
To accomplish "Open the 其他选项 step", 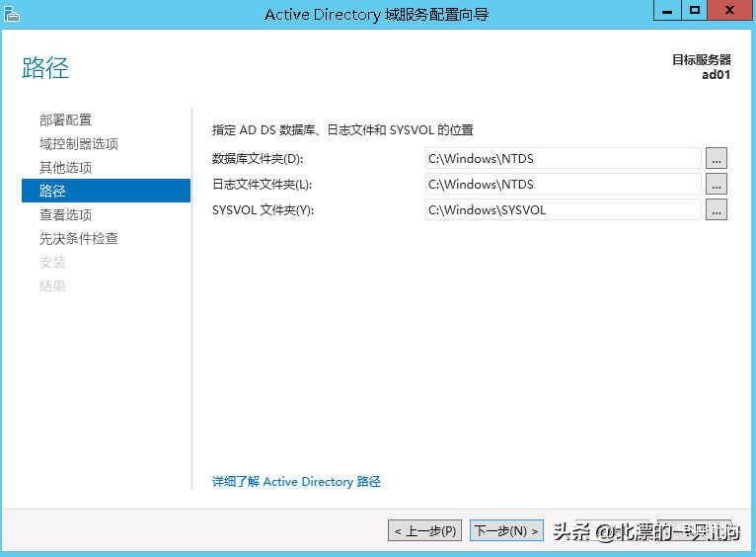I will (65, 167).
